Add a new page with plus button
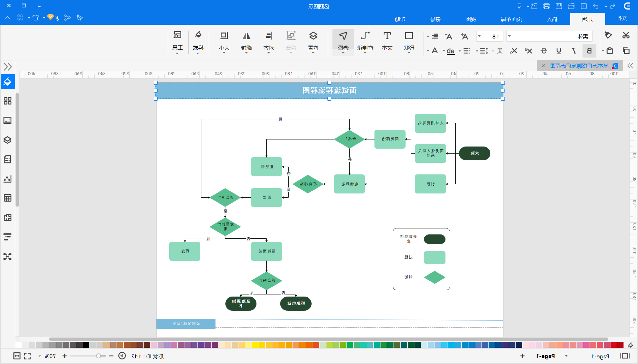Image resolution: width=638 pixels, height=364 pixels. point(522,356)
